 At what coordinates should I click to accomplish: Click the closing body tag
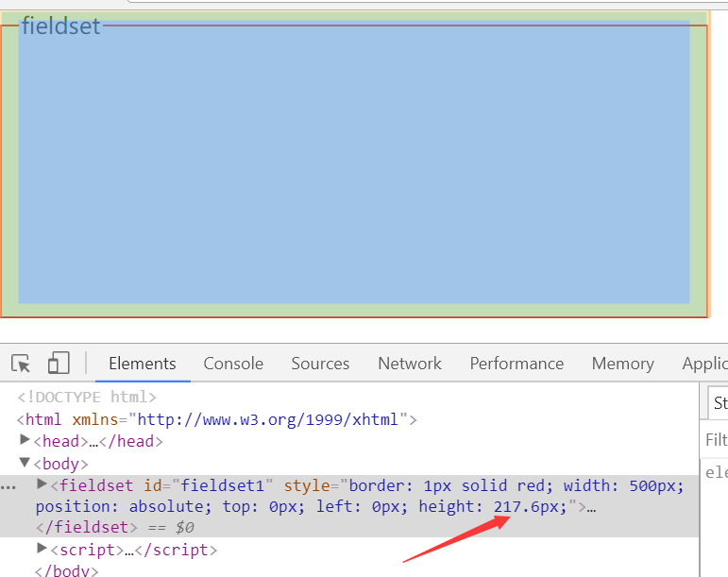tap(67, 570)
